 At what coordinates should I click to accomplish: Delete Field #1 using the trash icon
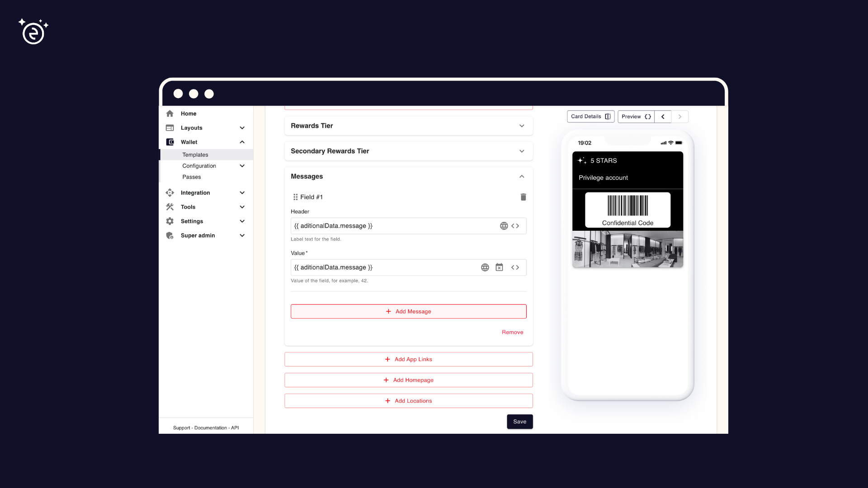click(523, 197)
